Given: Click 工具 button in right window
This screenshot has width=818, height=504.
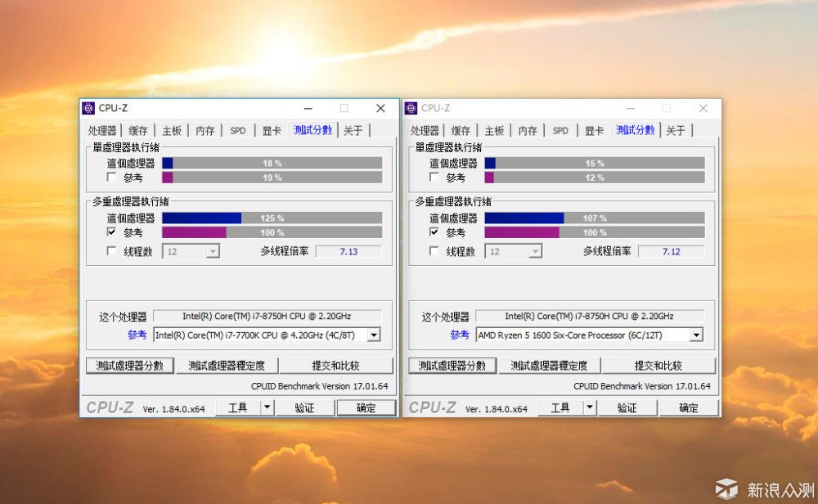Looking at the screenshot, I should [x=560, y=407].
